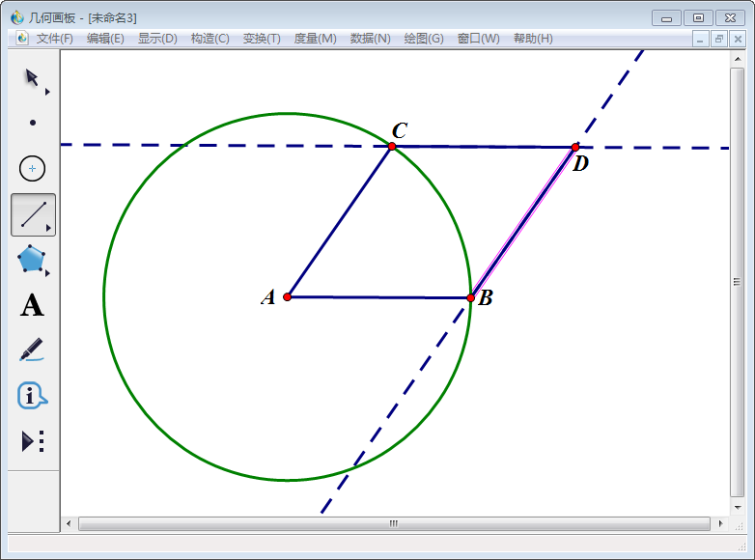Click the Geometer's Sketchpad title bar icon
755x560 pixels.
[17, 17]
